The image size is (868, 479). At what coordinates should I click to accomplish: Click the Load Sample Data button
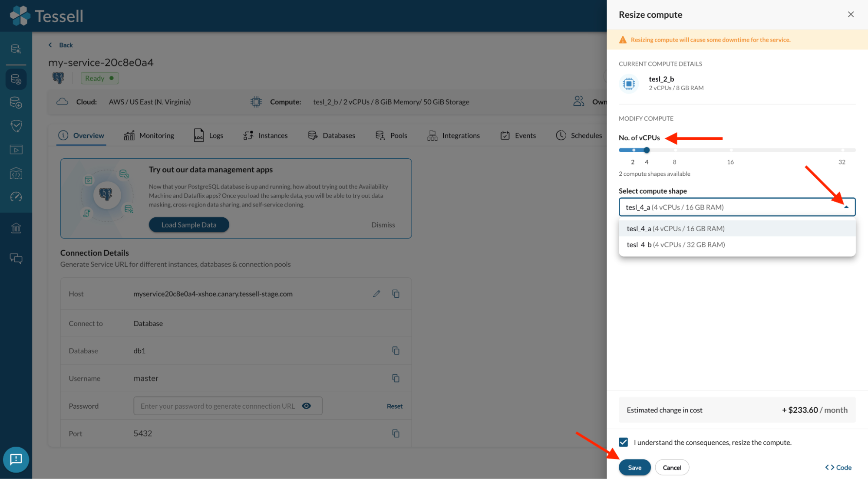(x=189, y=225)
